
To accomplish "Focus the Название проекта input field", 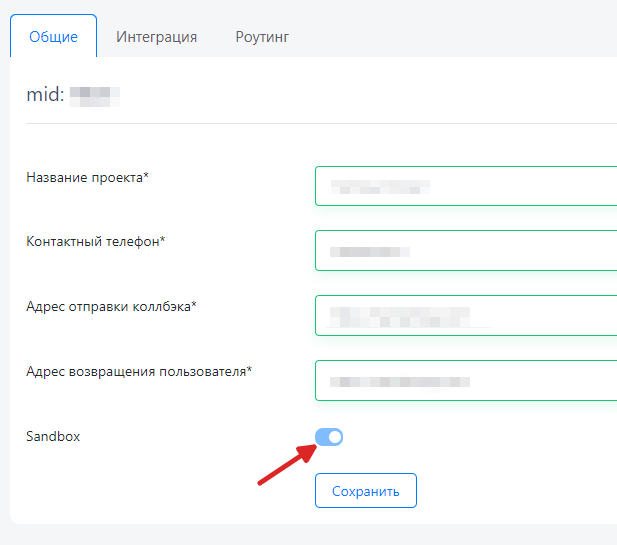I will tap(465, 186).
